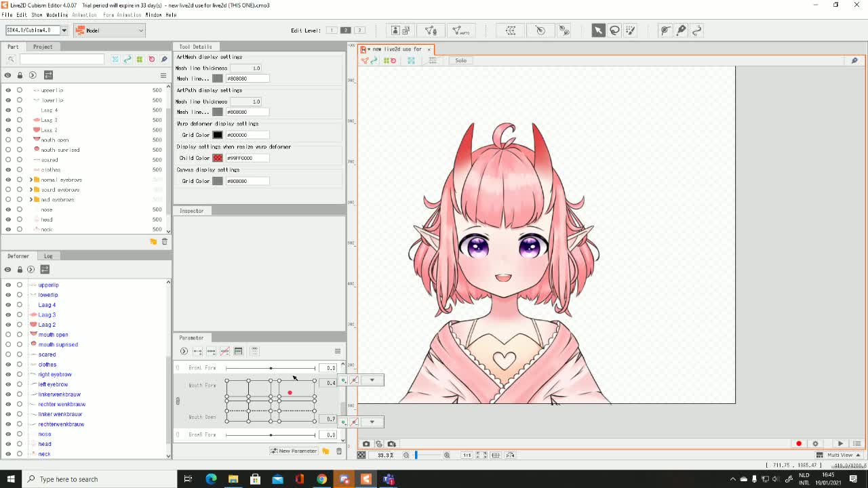Expand the normal eyebrows folder
This screenshot has height=488, width=868.
31,180
